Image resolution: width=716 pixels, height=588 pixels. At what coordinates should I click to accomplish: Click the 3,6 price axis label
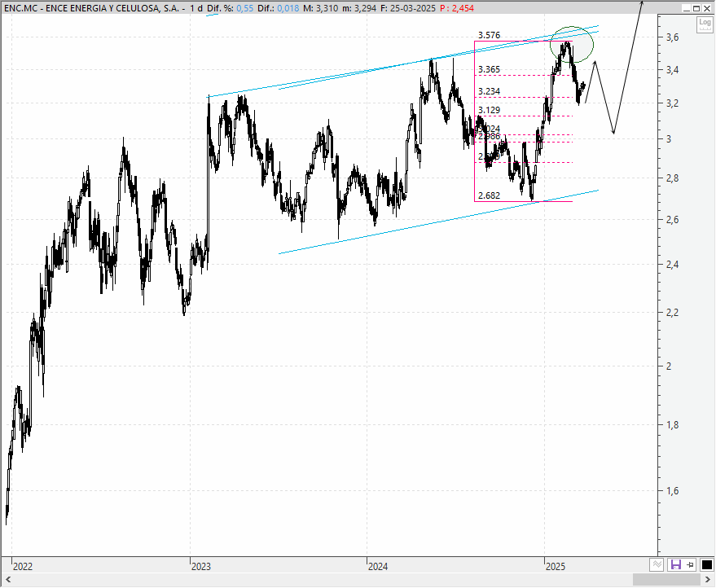[x=672, y=37]
